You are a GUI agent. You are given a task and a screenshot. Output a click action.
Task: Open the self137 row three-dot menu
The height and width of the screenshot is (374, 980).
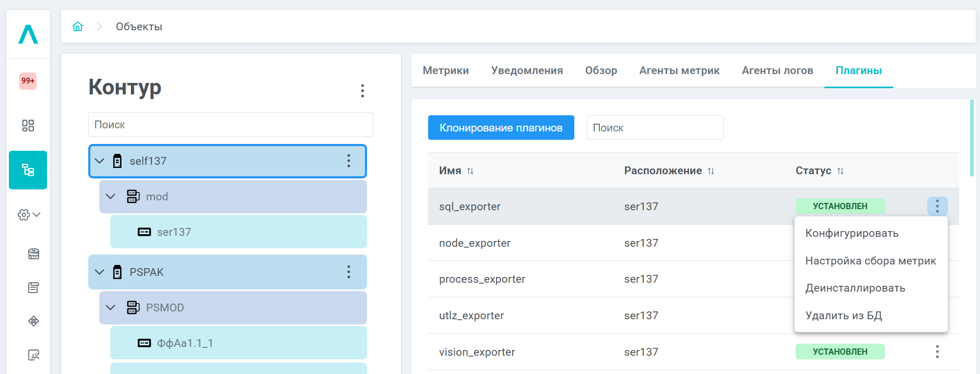[349, 161]
